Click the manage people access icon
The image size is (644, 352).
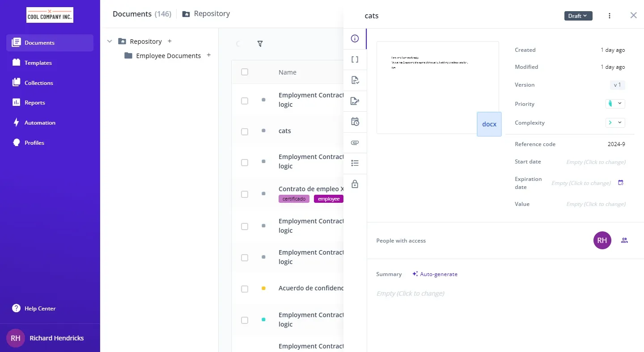(624, 240)
